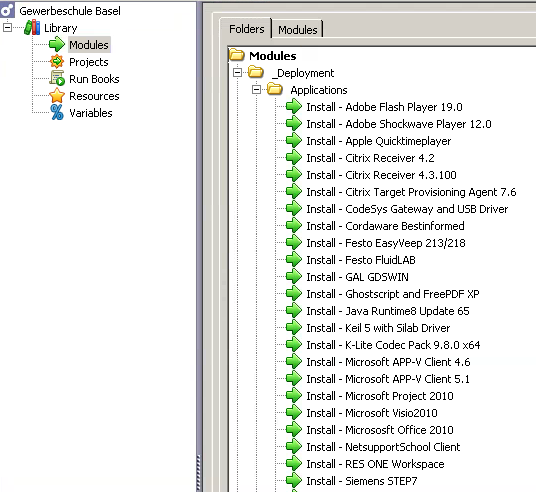
Task: Click the Applications folder icon
Action: (275, 90)
